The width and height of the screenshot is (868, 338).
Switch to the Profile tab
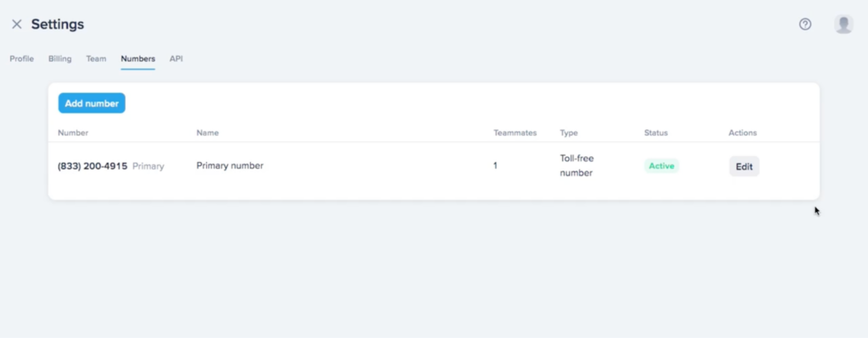pyautogui.click(x=21, y=58)
